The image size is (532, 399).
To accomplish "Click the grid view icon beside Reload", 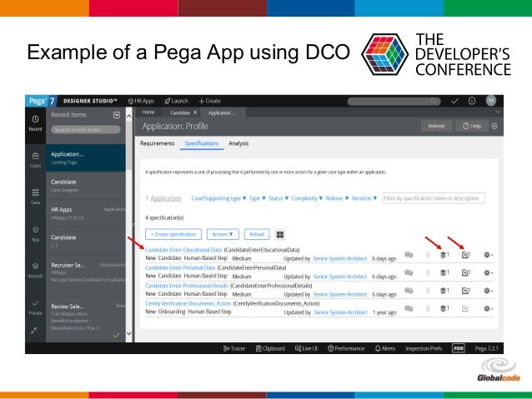I will (x=280, y=234).
